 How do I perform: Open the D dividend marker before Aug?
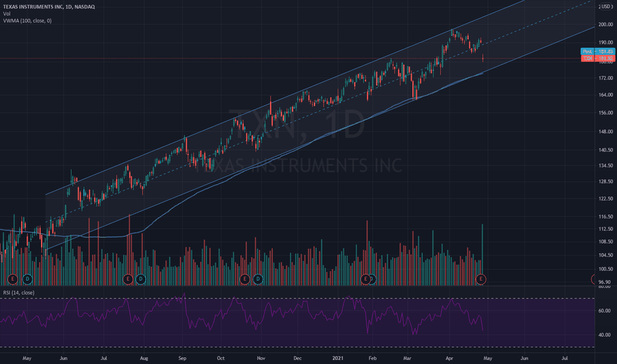pyautogui.click(x=140, y=279)
